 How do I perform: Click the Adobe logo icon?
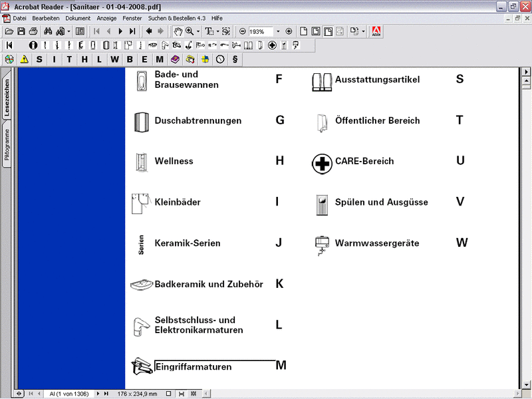point(376,31)
